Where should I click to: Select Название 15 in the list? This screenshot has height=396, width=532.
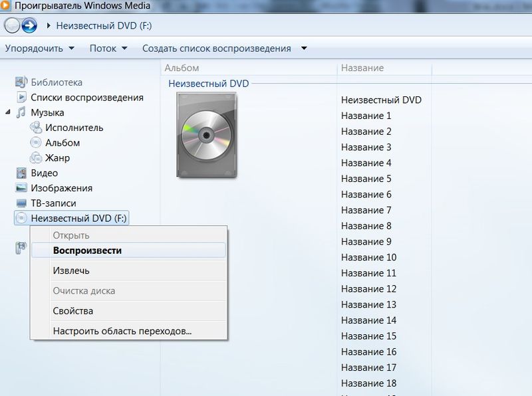coord(369,336)
